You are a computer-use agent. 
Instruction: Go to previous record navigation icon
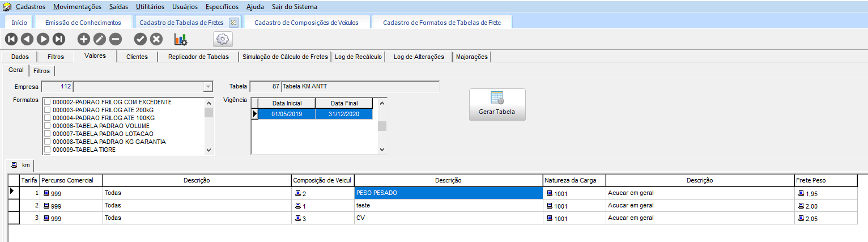(27, 39)
